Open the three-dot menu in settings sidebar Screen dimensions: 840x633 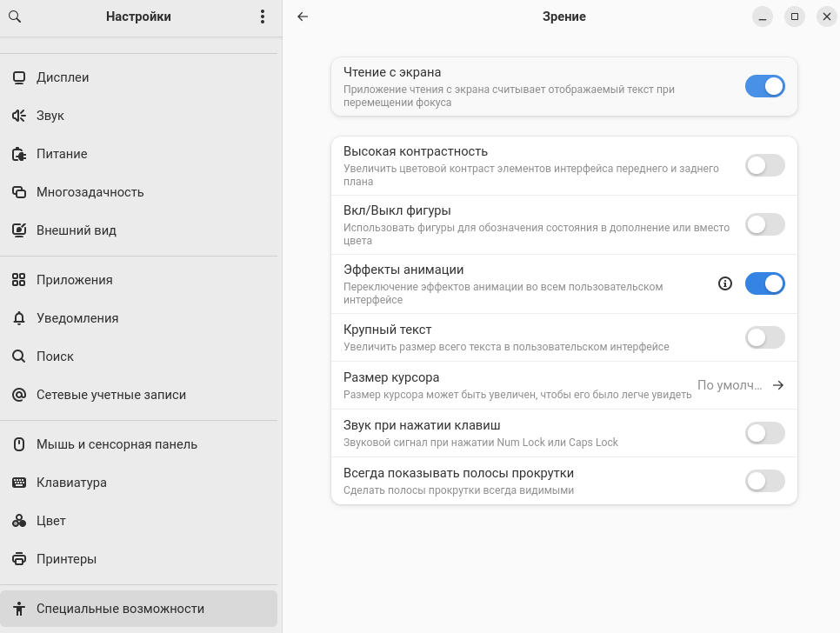click(263, 17)
